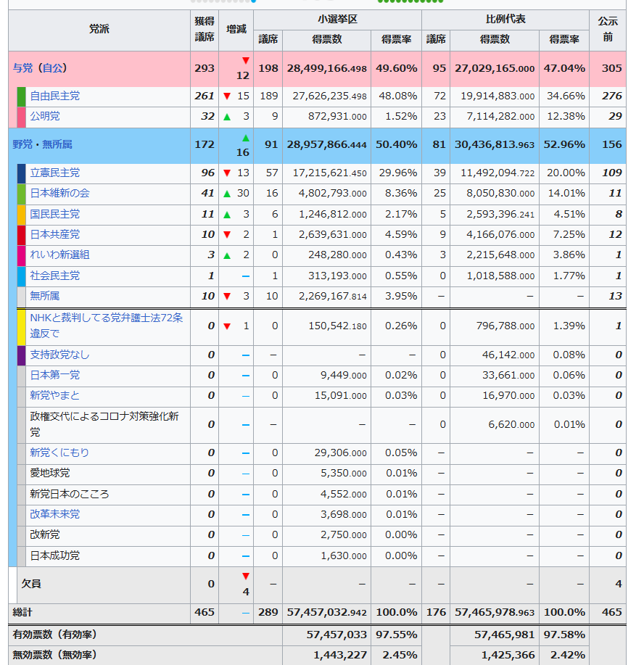
Task: Open the 自由民主党 party link
Action: (x=54, y=96)
